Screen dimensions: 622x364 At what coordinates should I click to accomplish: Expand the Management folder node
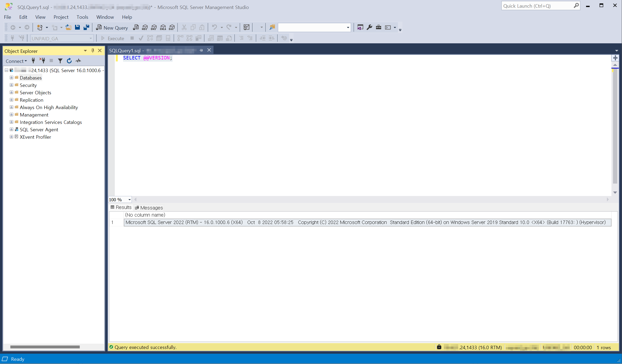tap(11, 115)
